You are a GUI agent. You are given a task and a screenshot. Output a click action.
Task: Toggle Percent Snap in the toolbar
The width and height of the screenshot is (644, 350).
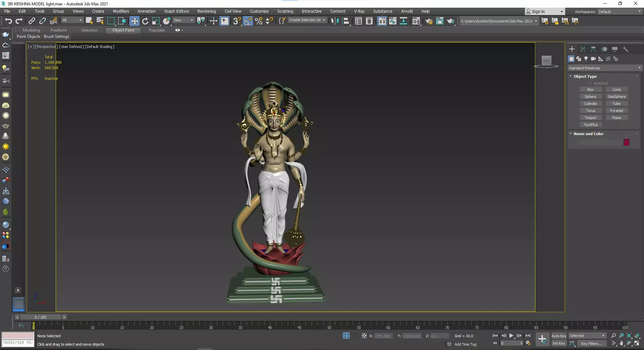click(259, 21)
